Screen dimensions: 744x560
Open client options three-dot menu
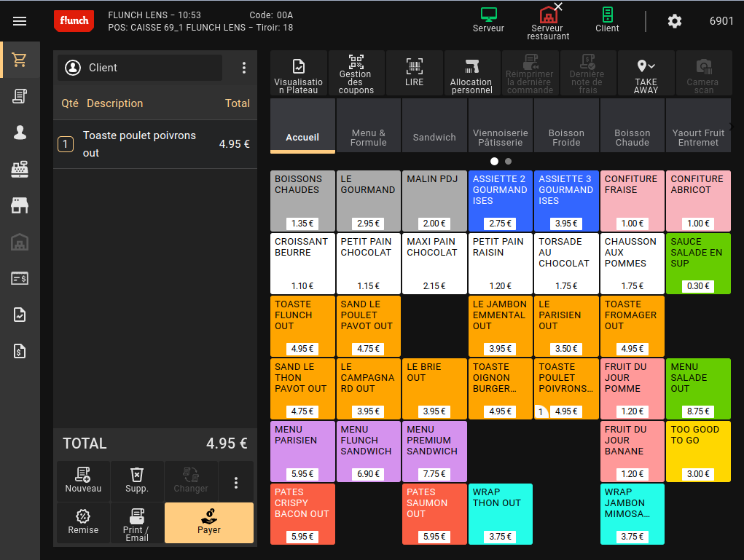(244, 68)
